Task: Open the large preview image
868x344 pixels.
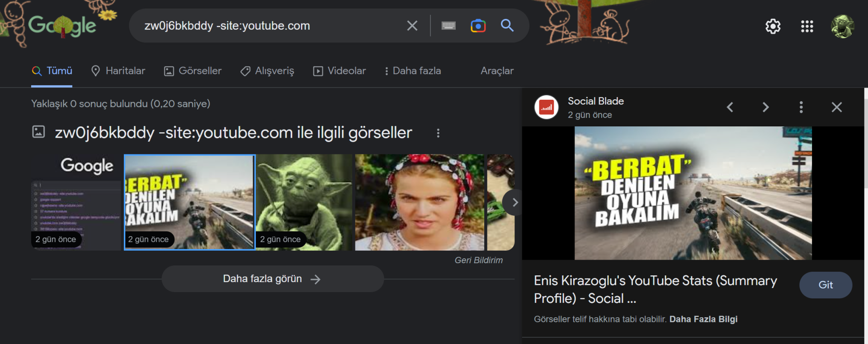Action: coord(693,193)
